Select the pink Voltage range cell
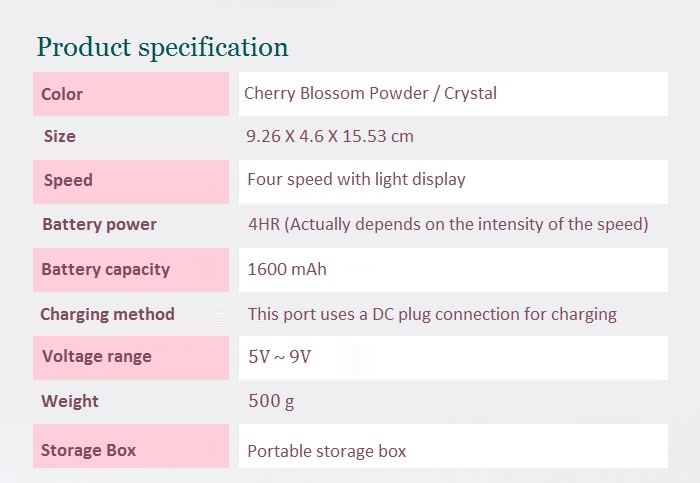The image size is (700, 483). click(131, 358)
